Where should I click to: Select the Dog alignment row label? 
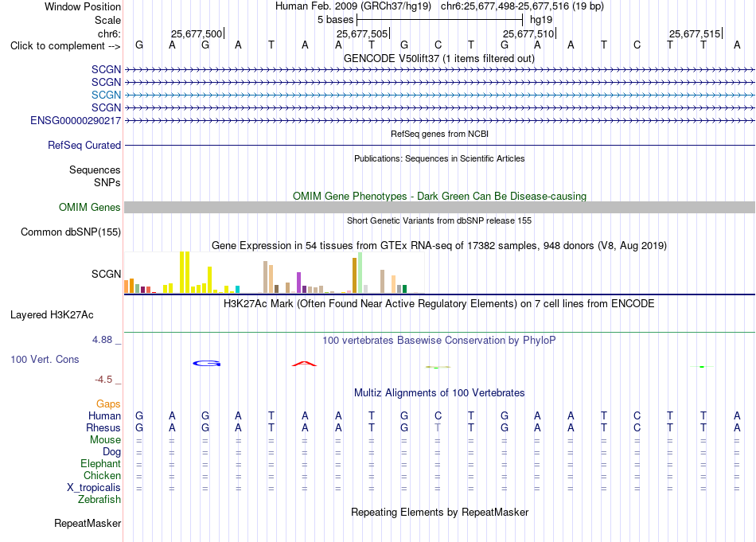click(x=111, y=452)
